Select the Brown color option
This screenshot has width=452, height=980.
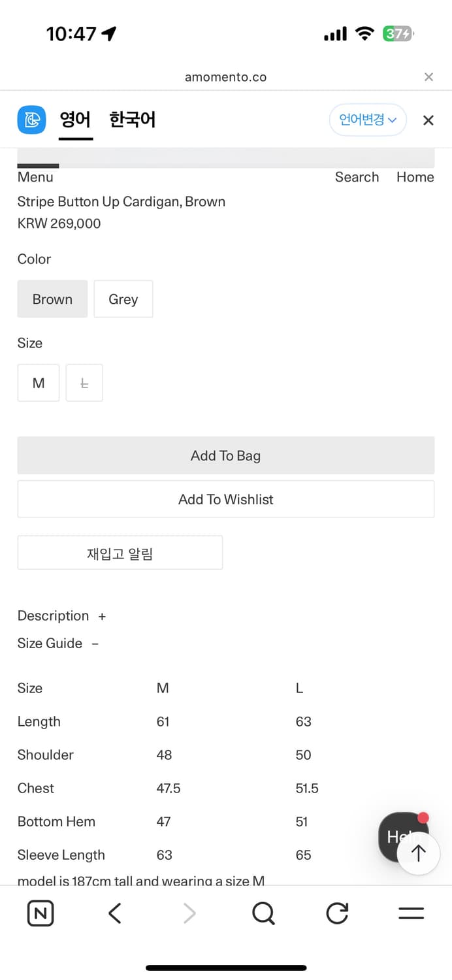click(52, 299)
